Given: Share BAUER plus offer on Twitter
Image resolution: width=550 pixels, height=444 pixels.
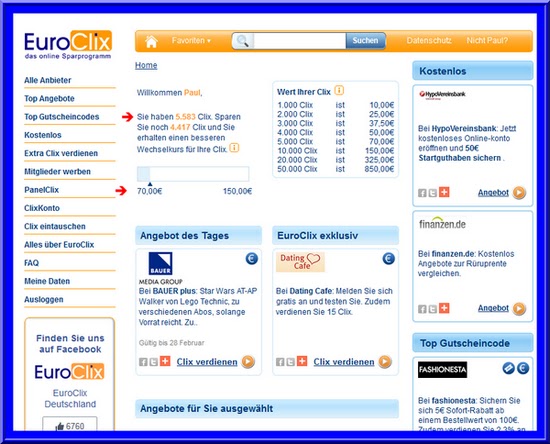Looking at the screenshot, I should pos(154,362).
